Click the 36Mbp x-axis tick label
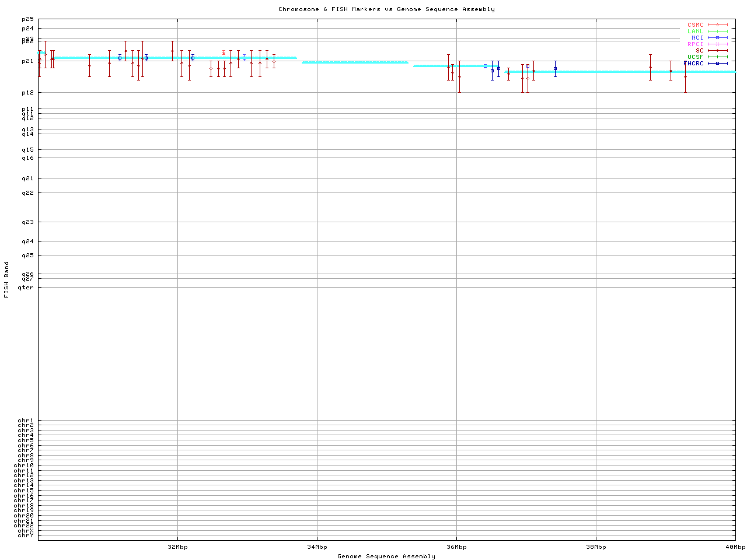747x560 pixels. [x=456, y=547]
